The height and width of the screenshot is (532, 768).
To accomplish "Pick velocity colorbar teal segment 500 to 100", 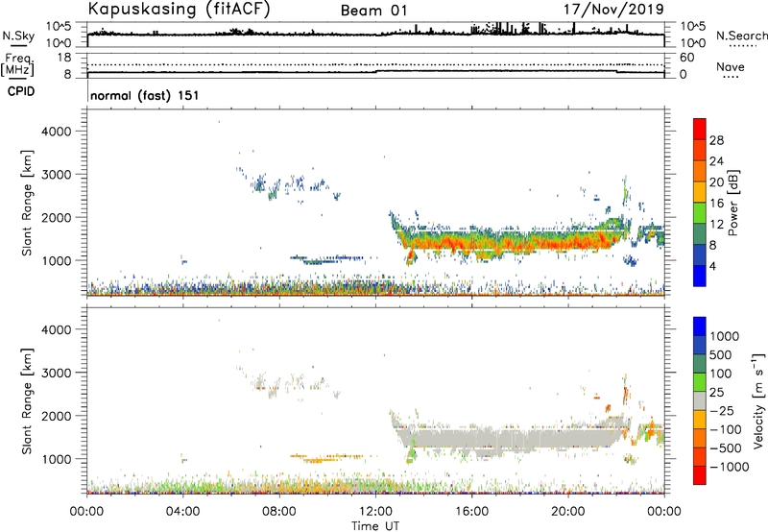I will point(700,364).
